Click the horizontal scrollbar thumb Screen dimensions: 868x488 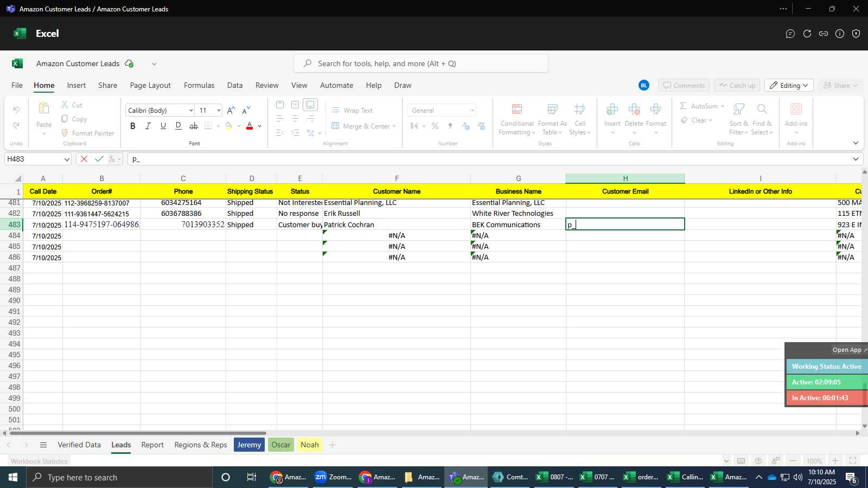[138, 433]
